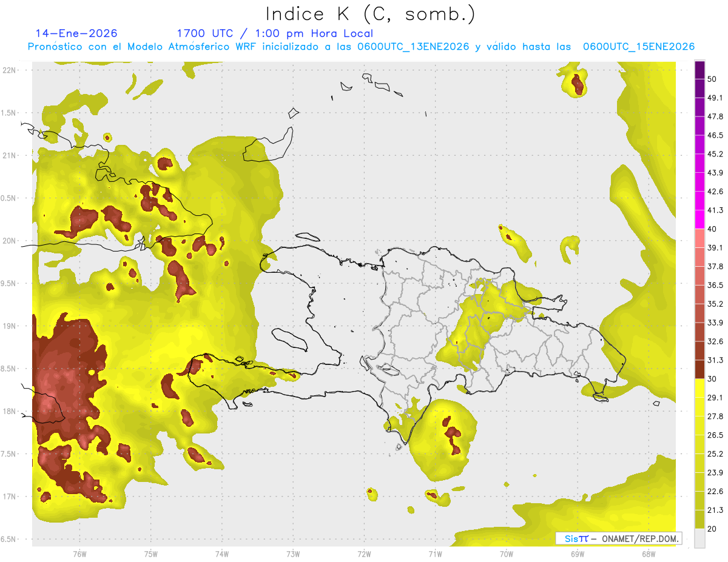This screenshot has height=562, width=728.
Task: Click the longitude label "72W"
Action: pyautogui.click(x=364, y=554)
